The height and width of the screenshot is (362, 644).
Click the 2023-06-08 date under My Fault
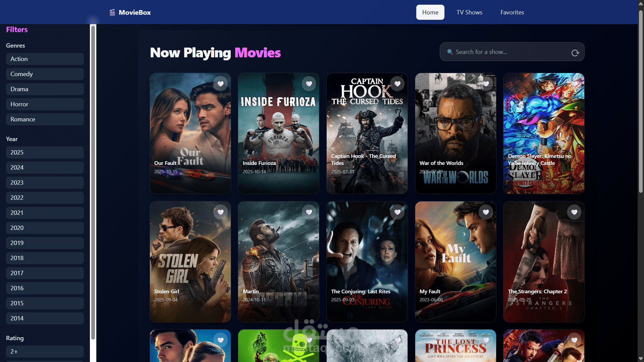(431, 300)
